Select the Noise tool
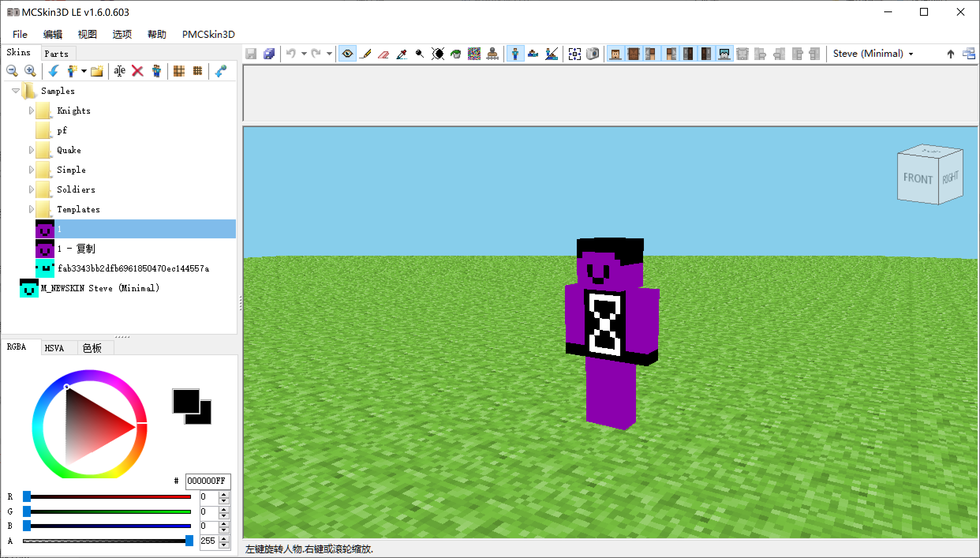Screen dimensions: 980x558 [x=474, y=54]
